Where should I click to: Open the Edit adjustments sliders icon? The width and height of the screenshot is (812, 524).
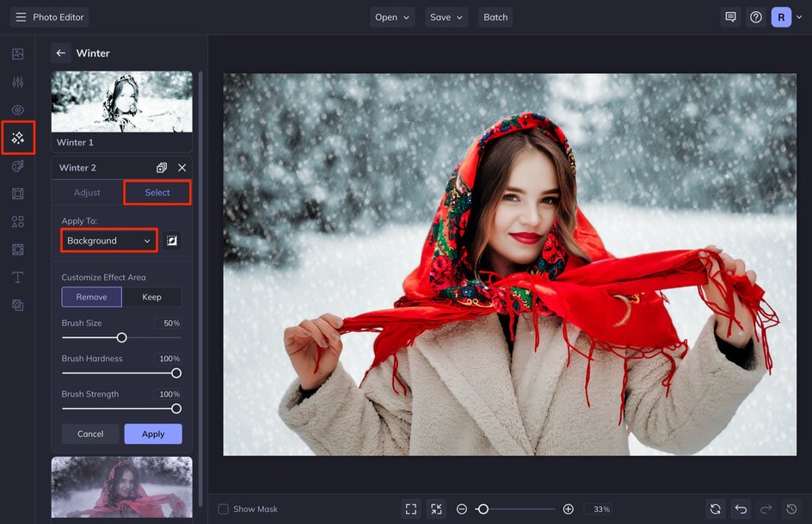[x=17, y=82]
